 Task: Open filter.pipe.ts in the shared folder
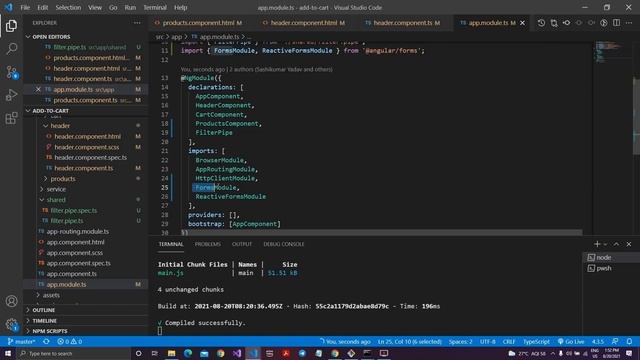pos(67,221)
